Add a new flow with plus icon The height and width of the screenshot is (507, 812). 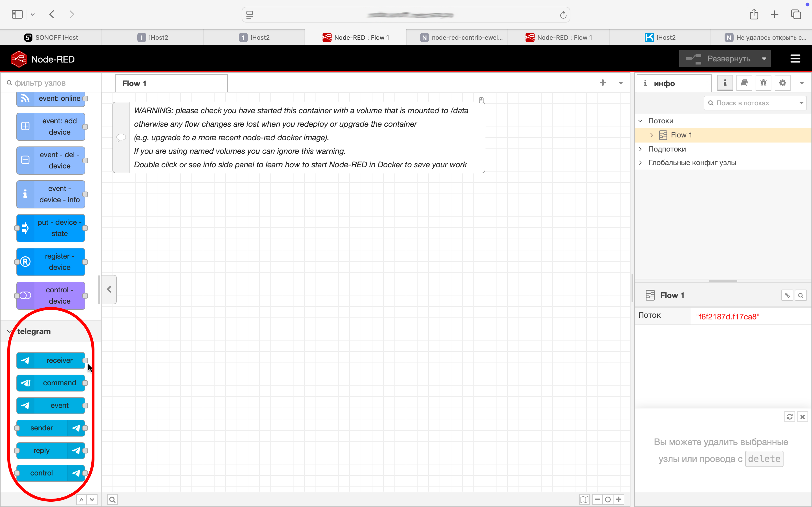tap(603, 83)
